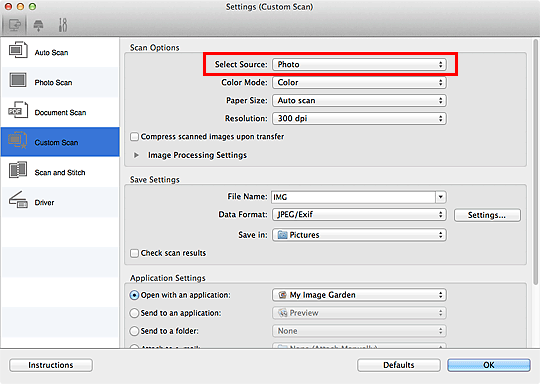Click the Application Settings section heading
Screen dimensions: 540x384
[x=168, y=278]
